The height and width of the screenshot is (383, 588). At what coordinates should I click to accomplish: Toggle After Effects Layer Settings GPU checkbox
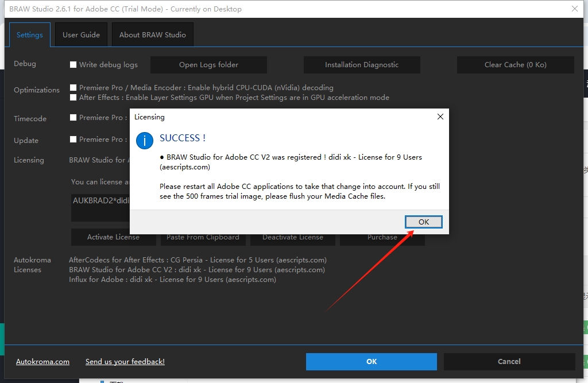(73, 98)
